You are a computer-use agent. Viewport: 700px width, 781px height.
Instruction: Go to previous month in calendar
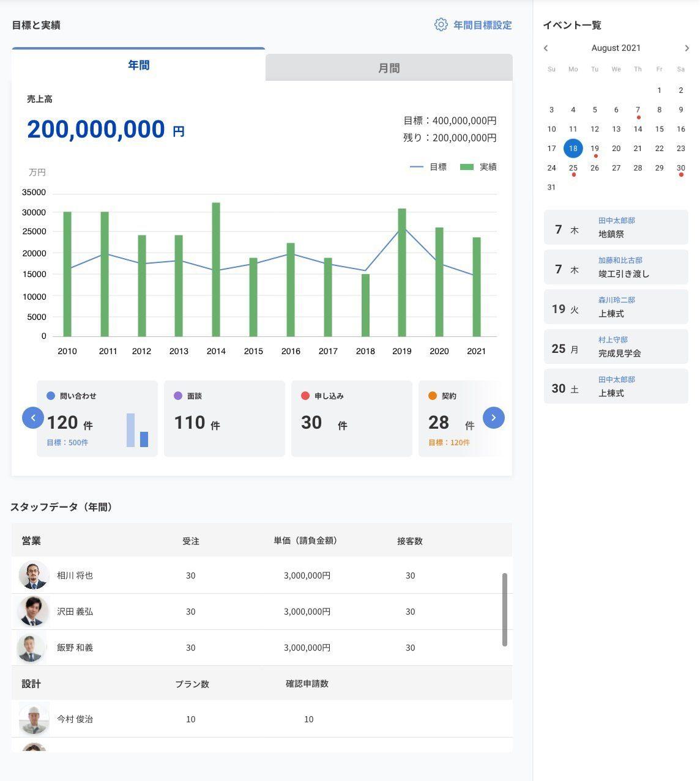pyautogui.click(x=546, y=48)
